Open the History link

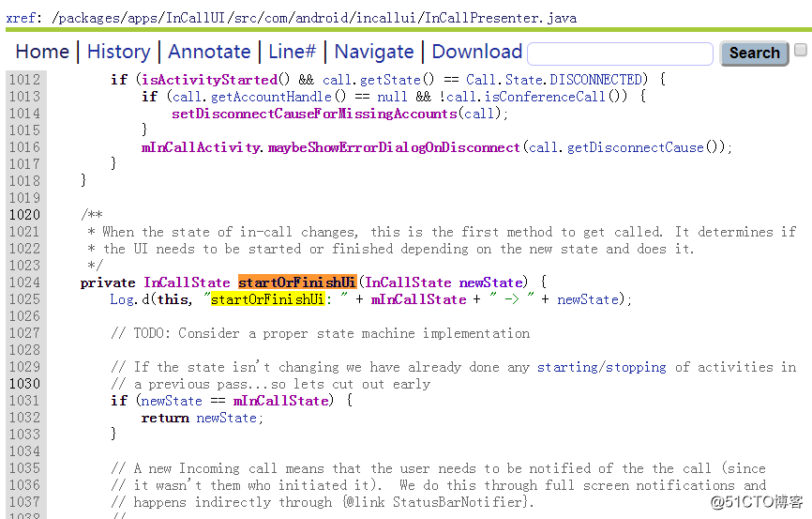pyautogui.click(x=118, y=52)
